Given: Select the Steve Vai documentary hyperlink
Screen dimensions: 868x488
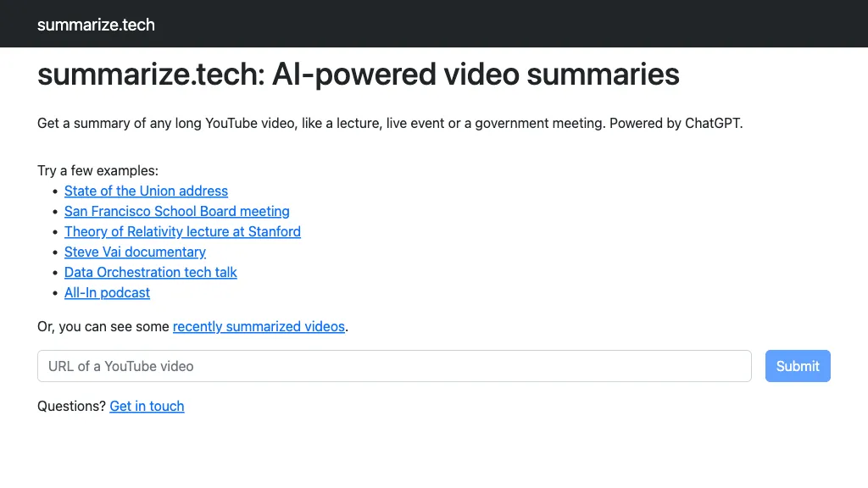Looking at the screenshot, I should pos(135,252).
